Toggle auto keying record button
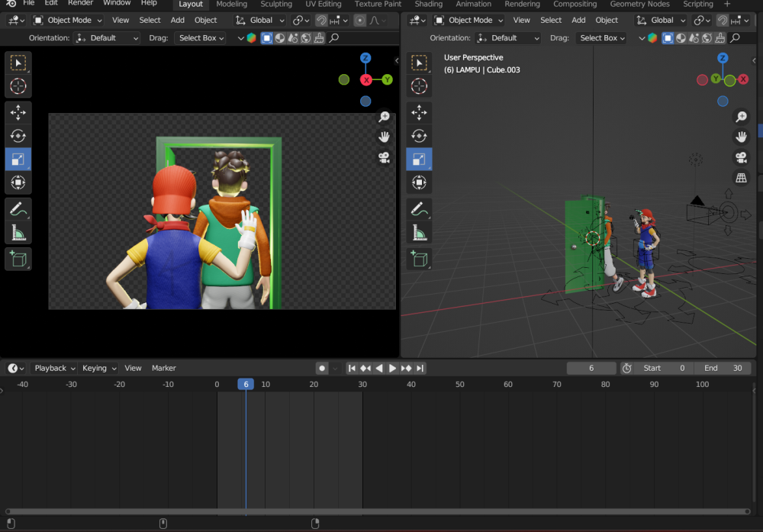 pyautogui.click(x=322, y=369)
